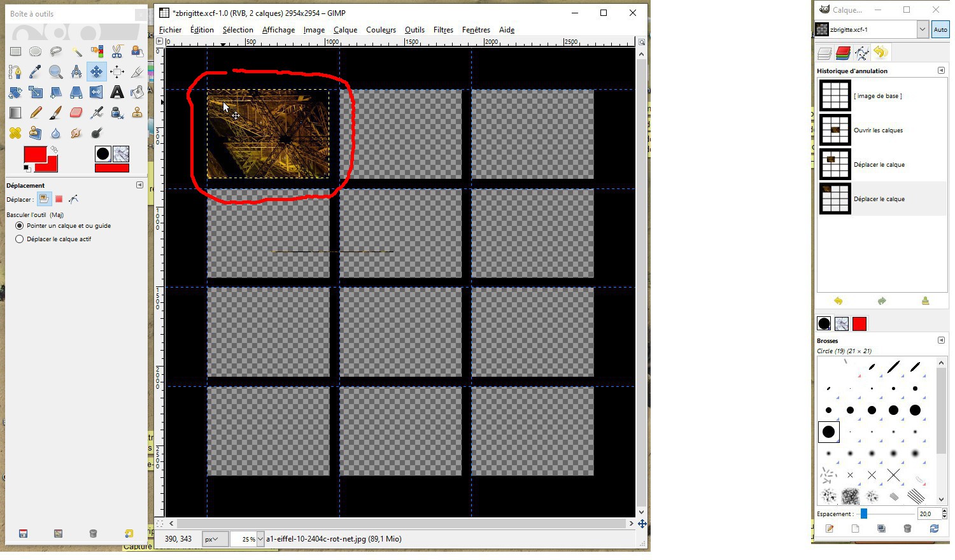The height and width of the screenshot is (560, 955).
Task: Open the Édition menu
Action: pyautogui.click(x=202, y=30)
